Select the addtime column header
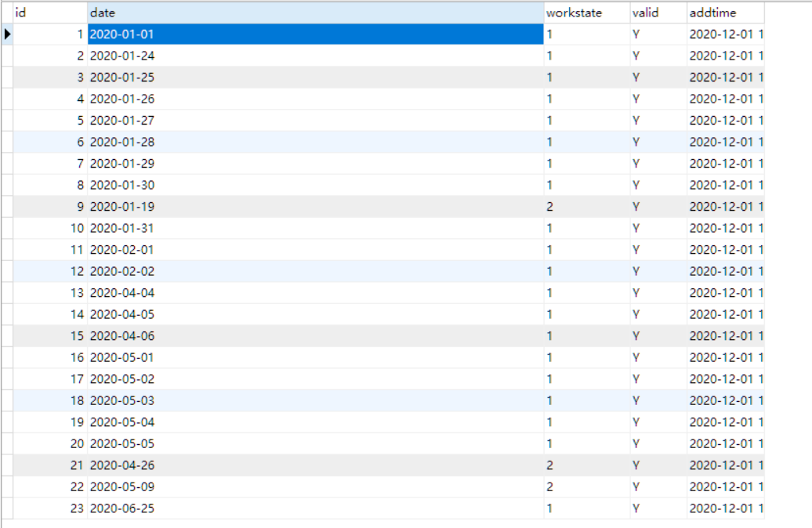 click(726, 13)
